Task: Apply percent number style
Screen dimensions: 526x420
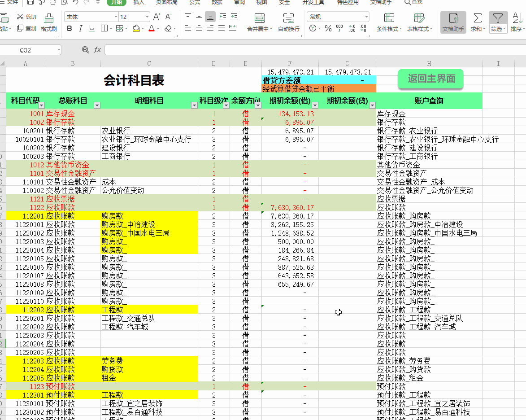Action: 328,29
